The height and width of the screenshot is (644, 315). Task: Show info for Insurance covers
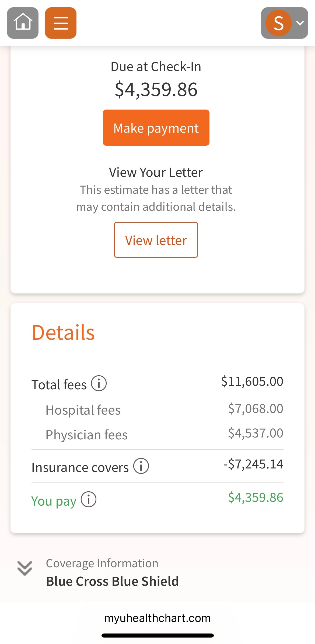click(x=141, y=466)
